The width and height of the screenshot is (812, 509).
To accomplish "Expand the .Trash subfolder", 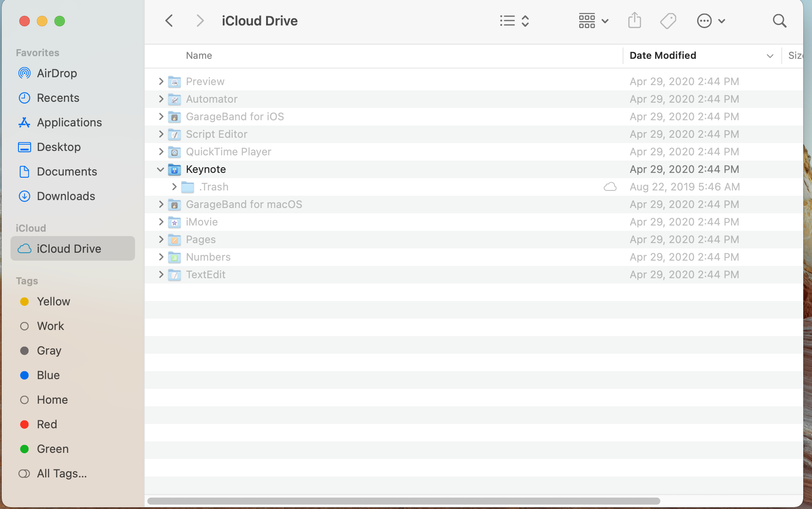I will 174,186.
